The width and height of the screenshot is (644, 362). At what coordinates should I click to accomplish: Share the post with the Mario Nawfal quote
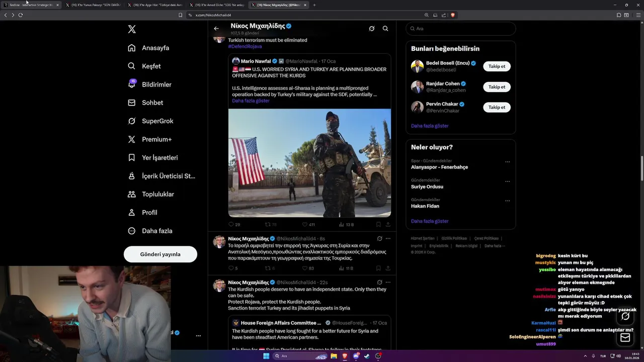click(388, 225)
